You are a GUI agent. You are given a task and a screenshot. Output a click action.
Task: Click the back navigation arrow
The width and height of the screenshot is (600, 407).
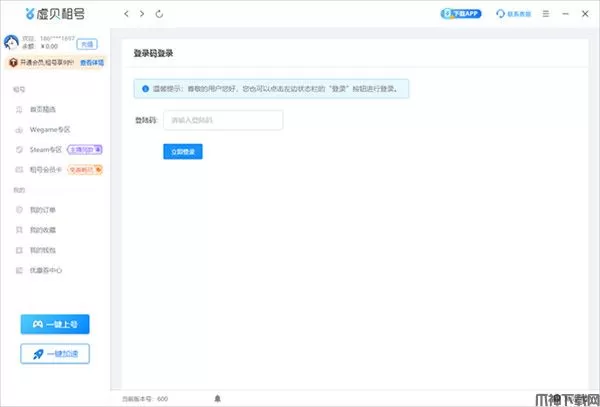125,14
